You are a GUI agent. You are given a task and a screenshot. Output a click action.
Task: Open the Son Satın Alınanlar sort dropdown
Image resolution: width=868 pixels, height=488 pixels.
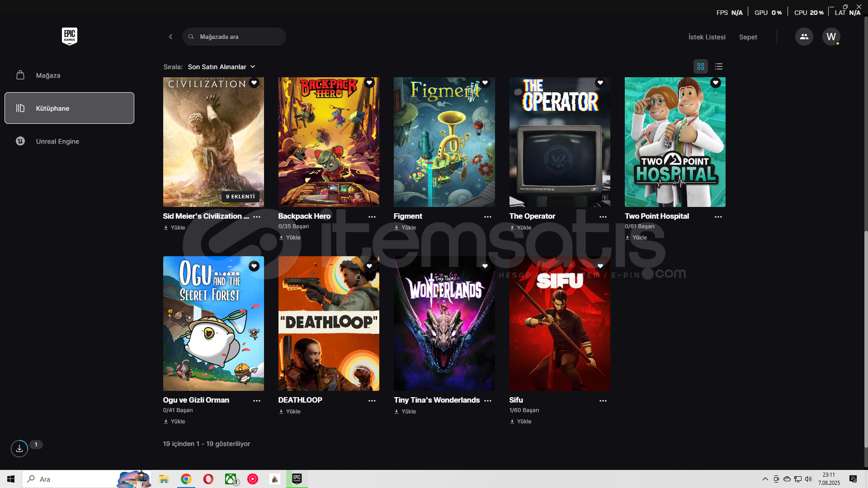point(222,67)
